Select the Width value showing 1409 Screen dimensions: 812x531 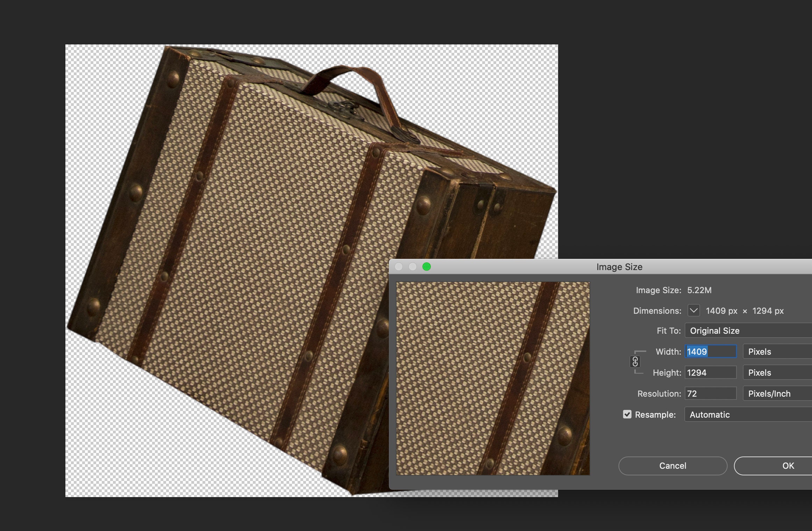pos(710,352)
